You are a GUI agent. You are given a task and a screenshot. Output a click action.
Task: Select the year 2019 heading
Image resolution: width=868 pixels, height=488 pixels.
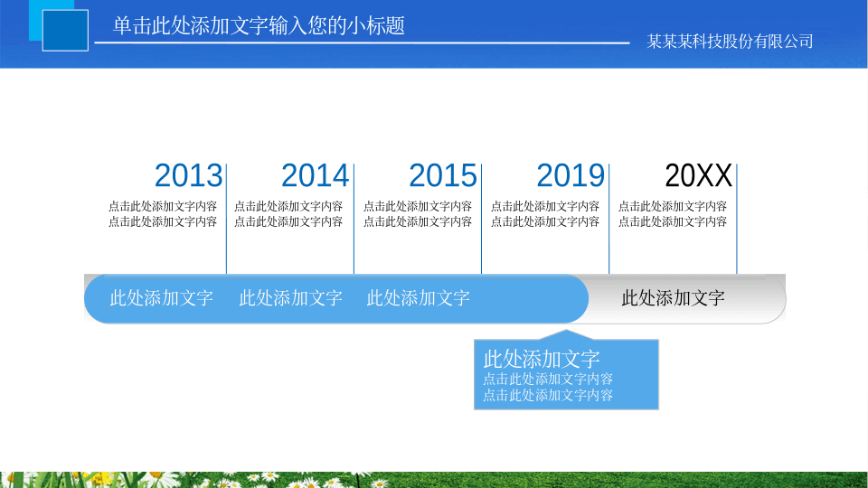point(571,175)
